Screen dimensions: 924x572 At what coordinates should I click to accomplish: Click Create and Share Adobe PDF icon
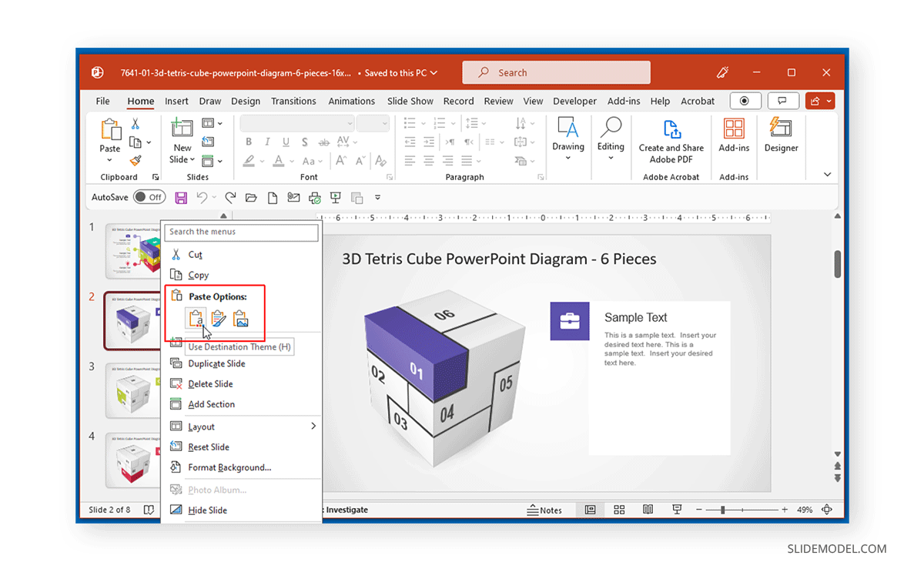coord(671,129)
